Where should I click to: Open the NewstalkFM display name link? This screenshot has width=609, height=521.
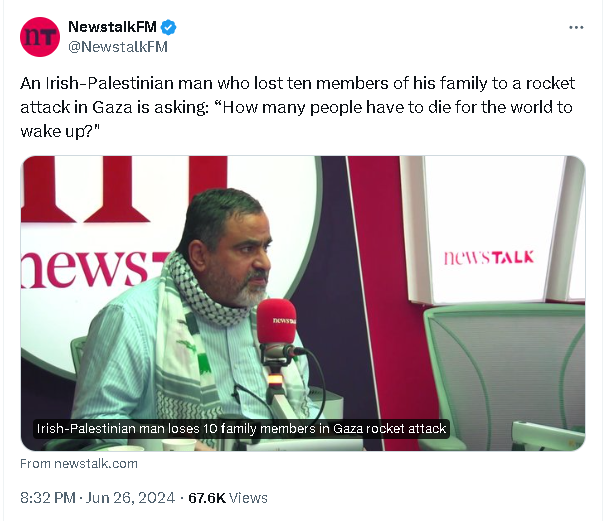pyautogui.click(x=111, y=27)
